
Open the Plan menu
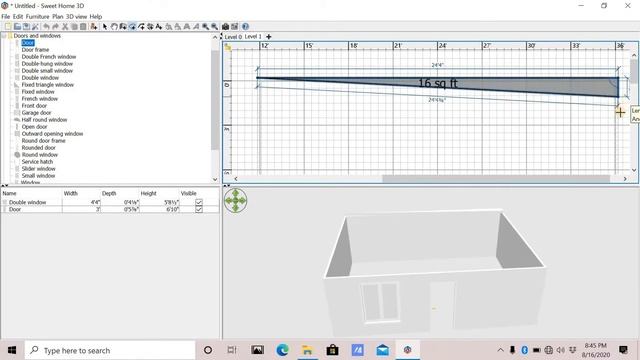58,16
